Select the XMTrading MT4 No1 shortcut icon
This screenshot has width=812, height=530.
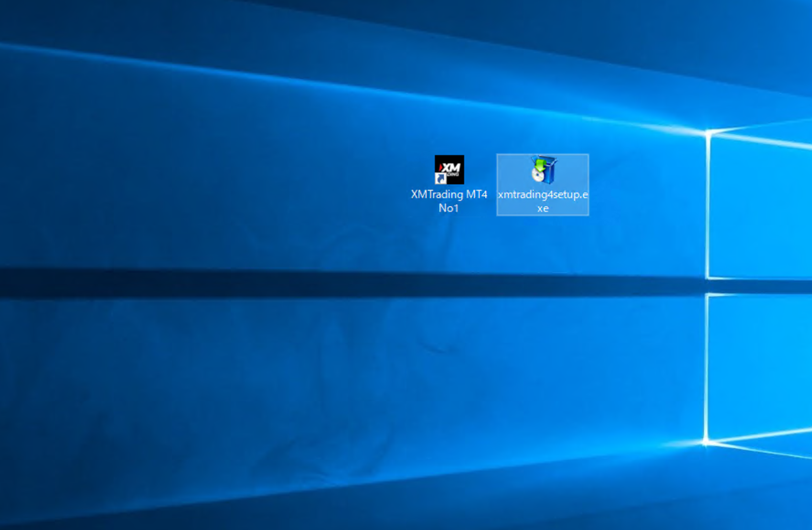coord(449,170)
